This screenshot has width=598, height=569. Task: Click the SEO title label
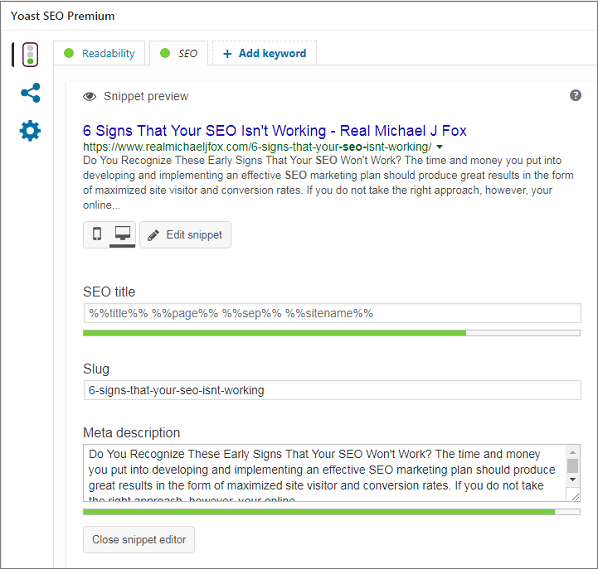pyautogui.click(x=109, y=292)
